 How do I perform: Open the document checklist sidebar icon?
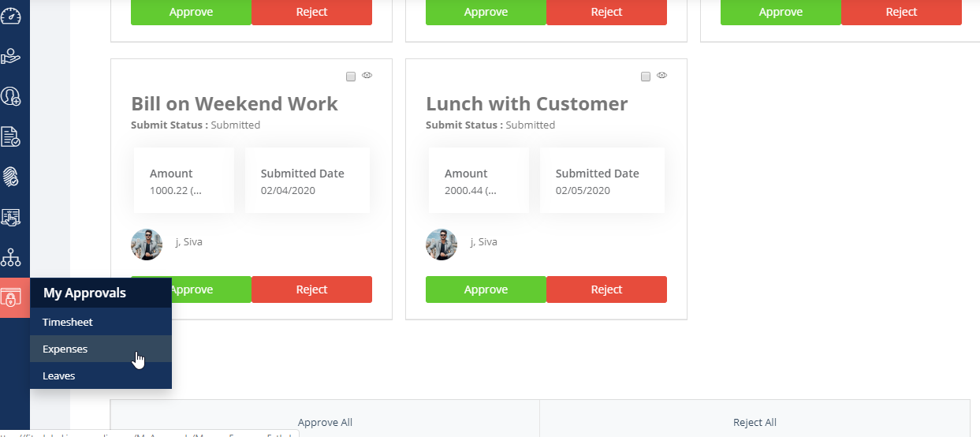pos(10,136)
